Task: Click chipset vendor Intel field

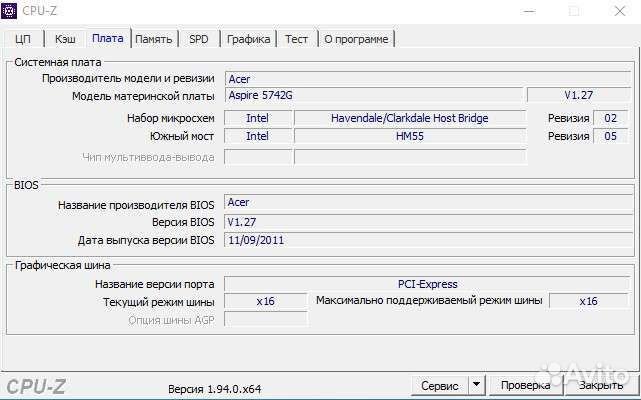Action: point(258,118)
